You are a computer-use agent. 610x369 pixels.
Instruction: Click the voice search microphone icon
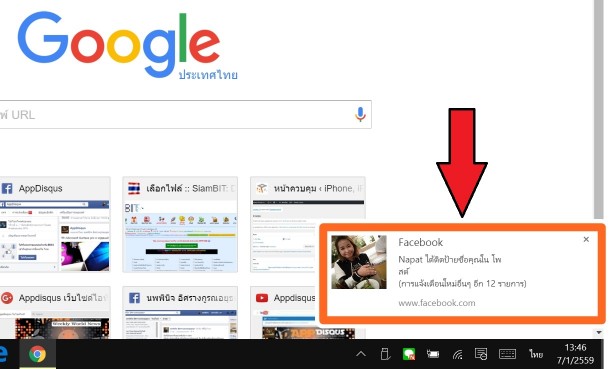[x=360, y=114]
